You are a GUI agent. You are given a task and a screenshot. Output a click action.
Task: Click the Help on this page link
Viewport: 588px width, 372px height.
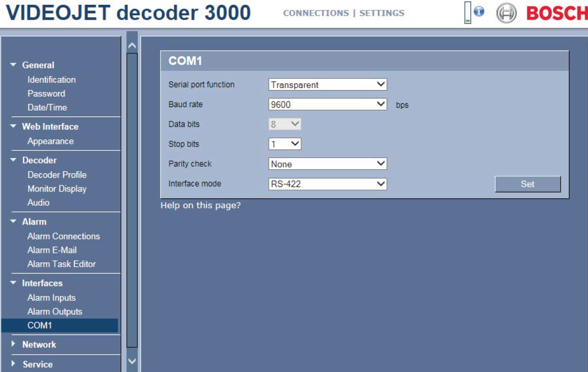tap(200, 206)
